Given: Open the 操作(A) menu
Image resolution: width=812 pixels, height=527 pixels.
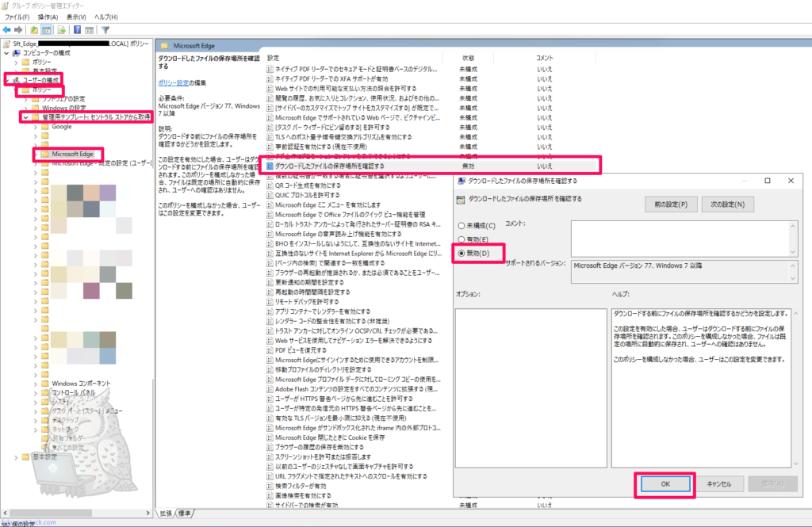Looking at the screenshot, I should (x=48, y=17).
